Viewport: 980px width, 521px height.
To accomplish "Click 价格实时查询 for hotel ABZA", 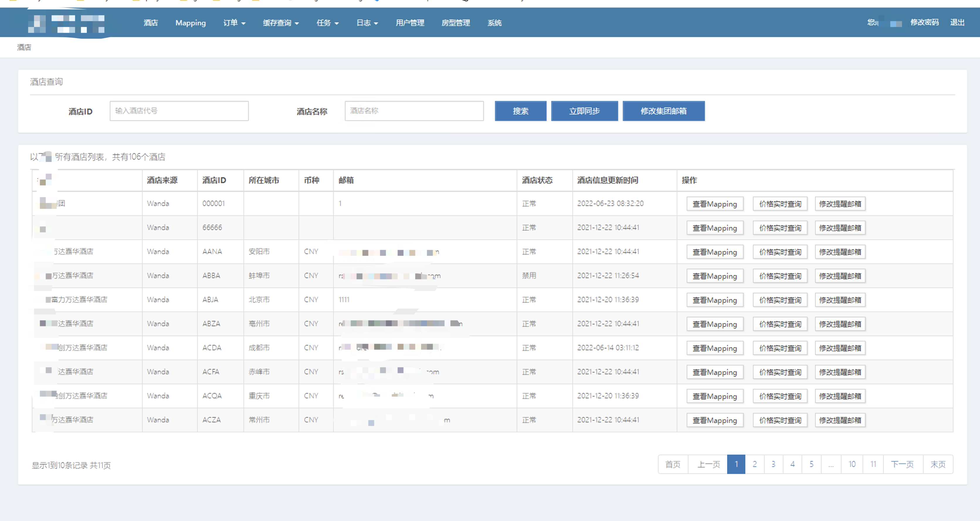I will 780,324.
